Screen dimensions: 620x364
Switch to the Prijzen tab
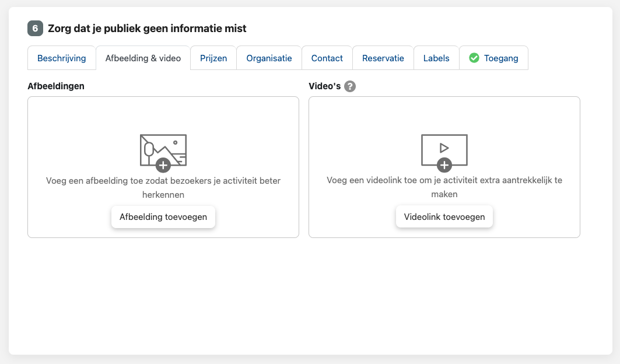(213, 58)
